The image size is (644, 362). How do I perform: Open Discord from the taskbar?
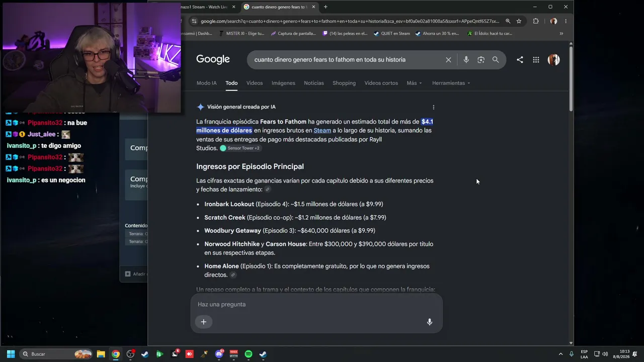click(x=219, y=354)
